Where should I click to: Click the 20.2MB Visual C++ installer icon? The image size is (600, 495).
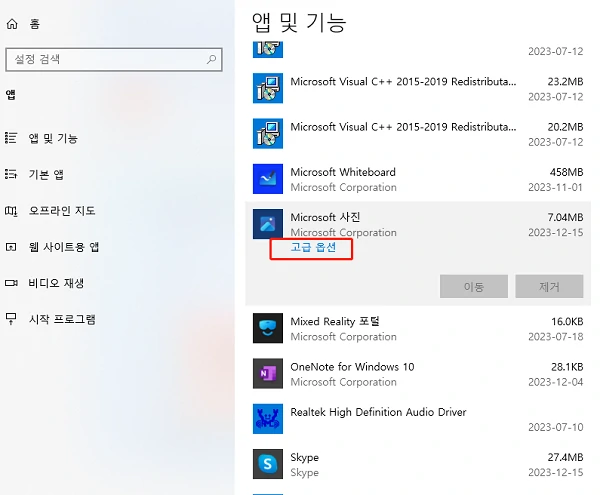tap(268, 134)
